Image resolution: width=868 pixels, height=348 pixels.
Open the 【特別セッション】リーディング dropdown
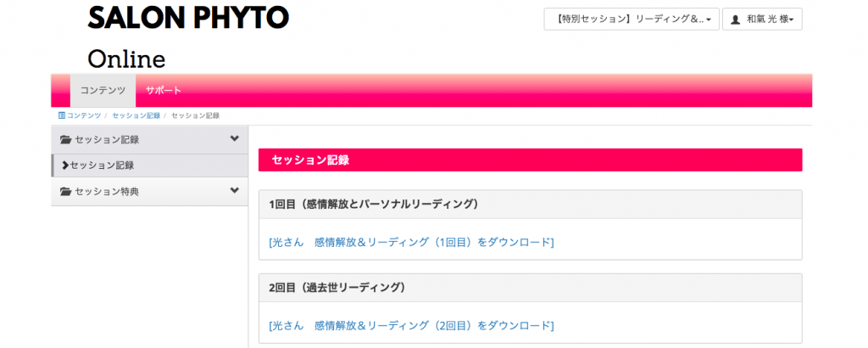click(x=632, y=19)
